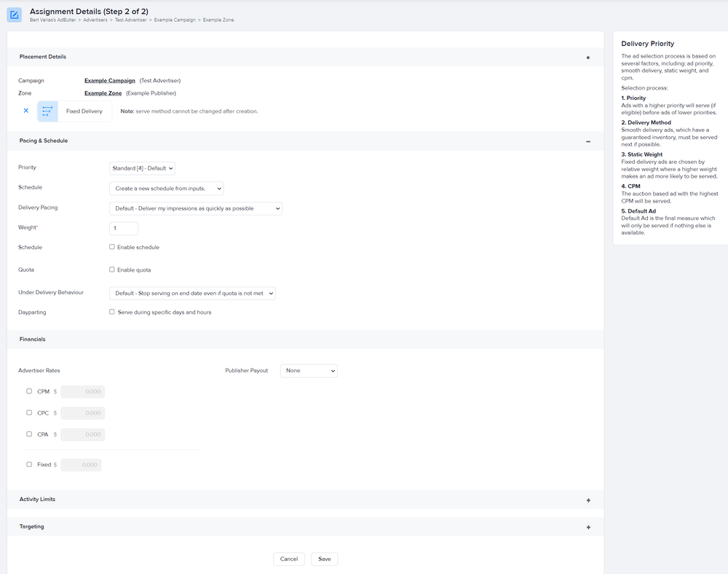The height and width of the screenshot is (574, 728).
Task: Collapse the Pacing & Schedule section
Action: 588,141
